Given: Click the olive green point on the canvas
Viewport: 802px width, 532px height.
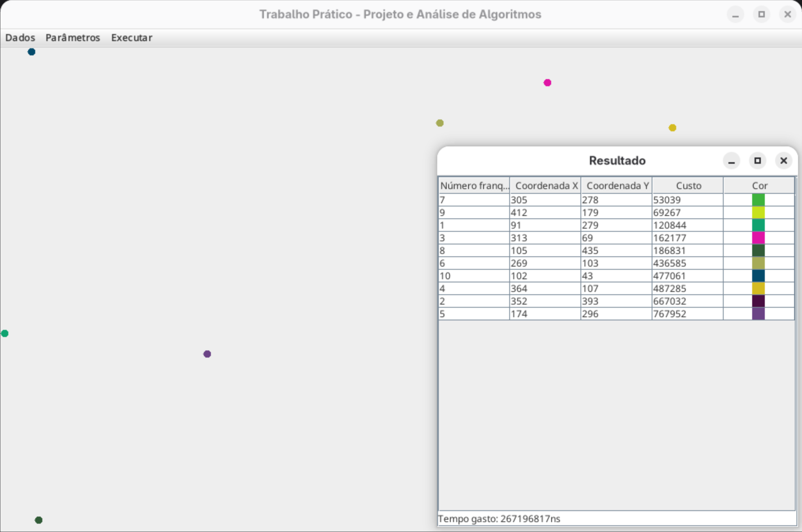Looking at the screenshot, I should (440, 123).
